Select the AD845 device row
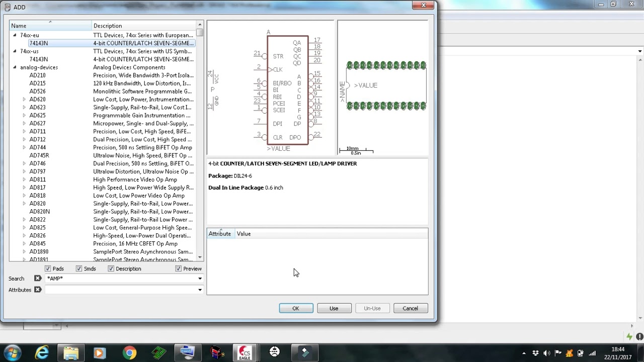 click(103, 244)
